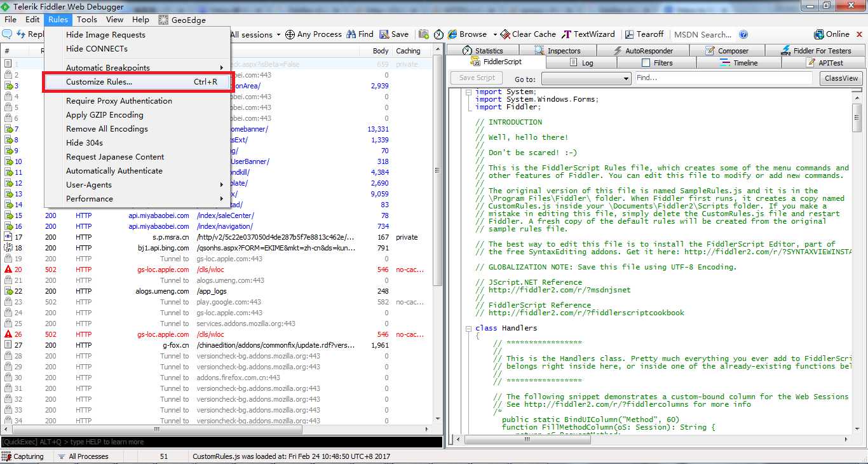Click the Any Process target picker
This screenshot has width=868, height=464.
[313, 34]
